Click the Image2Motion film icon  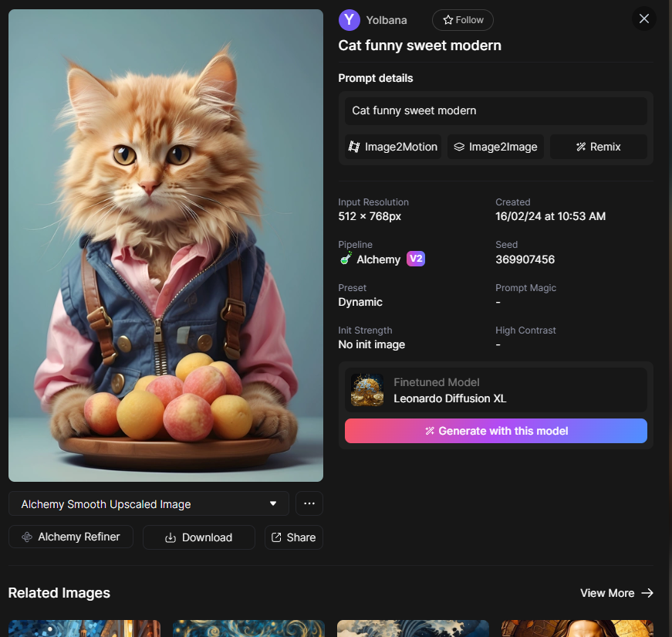[354, 147]
